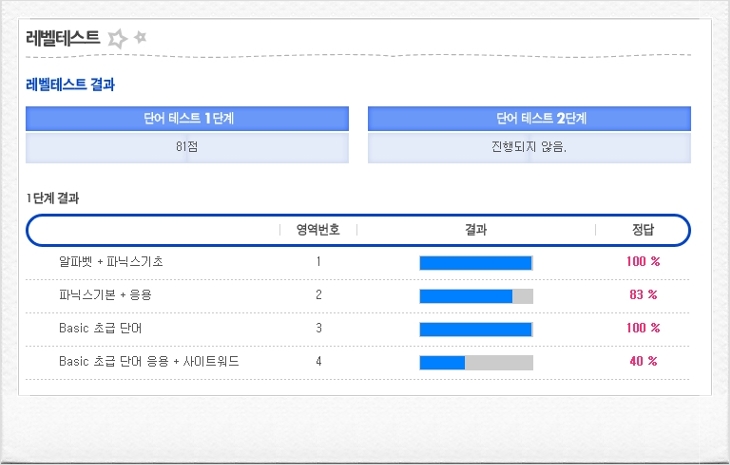Click the 81점 score cell
Viewport: 730px width, 465px height.
(x=187, y=147)
